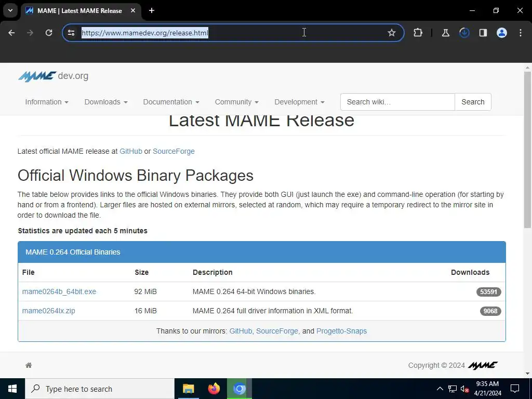Click the page vertical scrollbar thumb

click(527, 149)
